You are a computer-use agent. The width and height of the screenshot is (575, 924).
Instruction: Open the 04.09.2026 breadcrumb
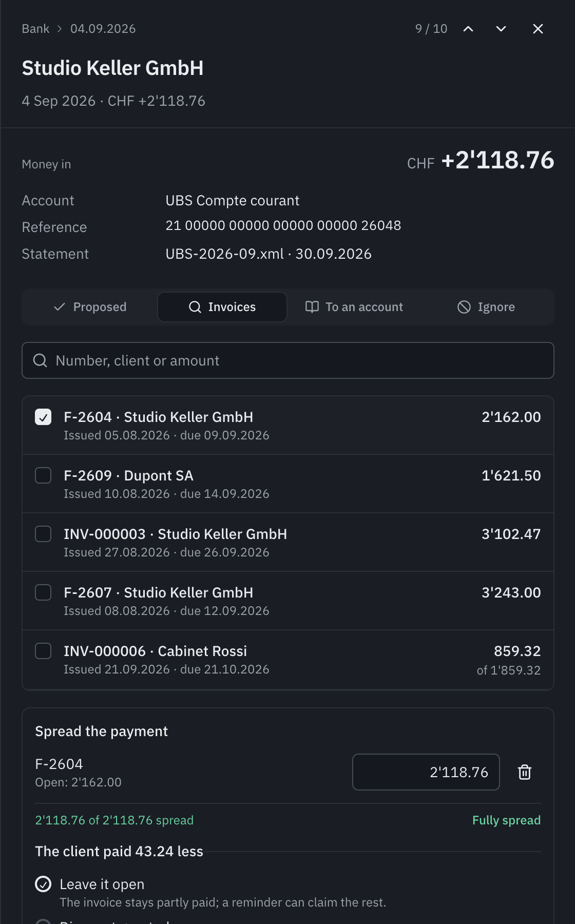click(x=103, y=29)
